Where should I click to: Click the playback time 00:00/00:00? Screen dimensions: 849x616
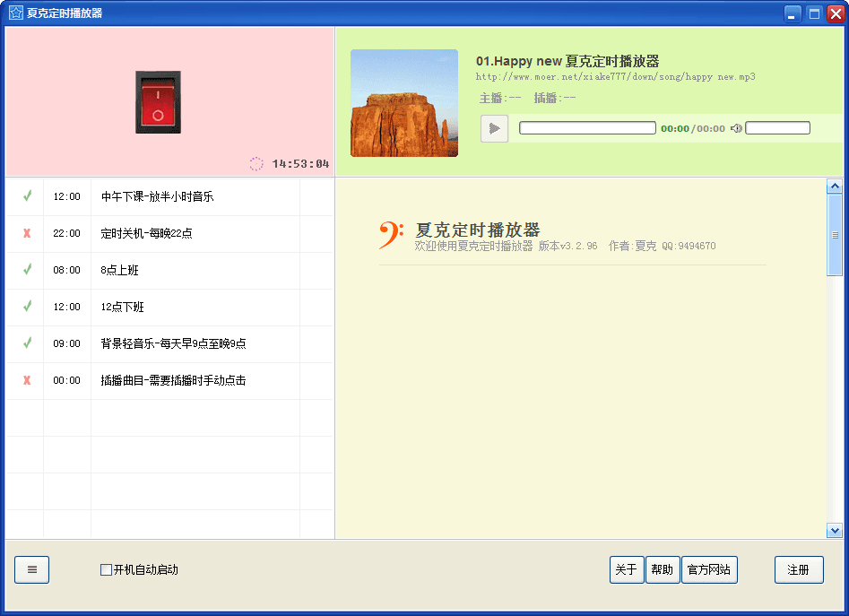point(692,129)
